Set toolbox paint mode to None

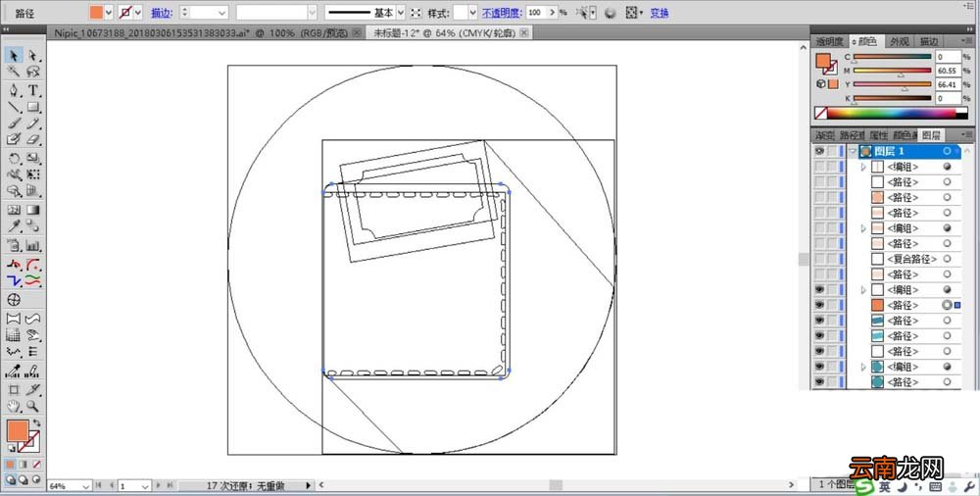point(36,465)
